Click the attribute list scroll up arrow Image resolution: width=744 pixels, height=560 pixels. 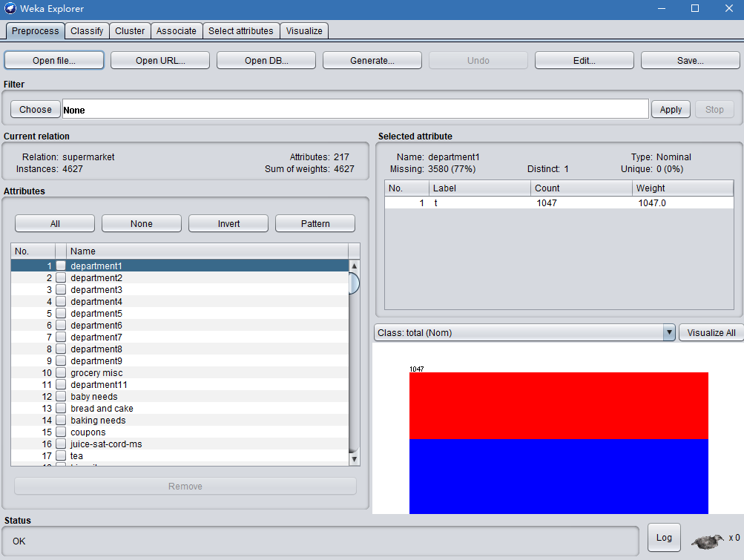(x=354, y=266)
